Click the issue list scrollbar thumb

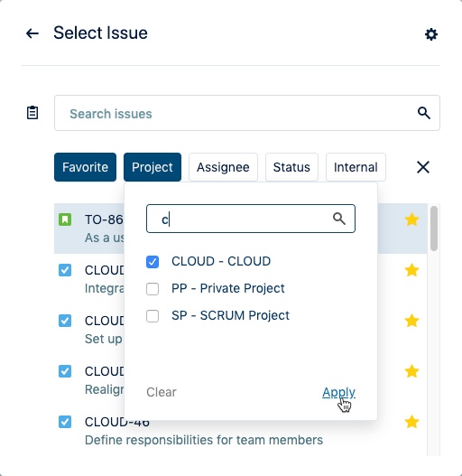pyautogui.click(x=434, y=229)
